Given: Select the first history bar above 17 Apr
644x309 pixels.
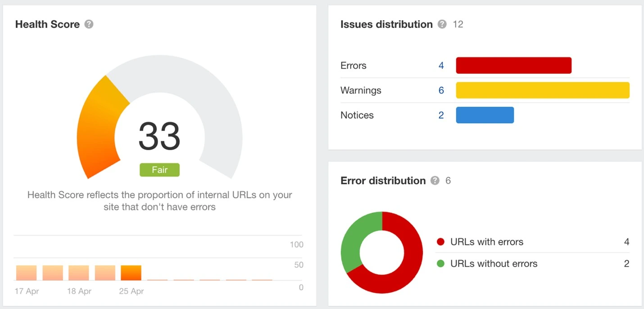Looking at the screenshot, I should coord(26,273).
